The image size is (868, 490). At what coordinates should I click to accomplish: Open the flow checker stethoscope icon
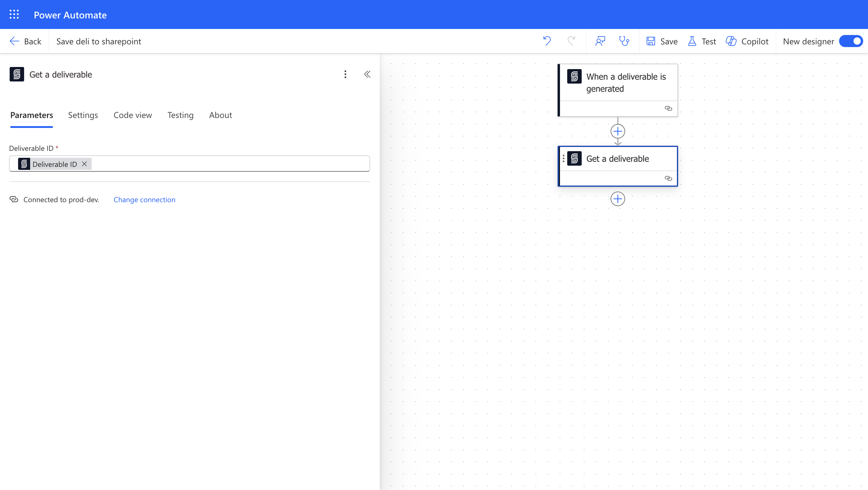click(624, 41)
